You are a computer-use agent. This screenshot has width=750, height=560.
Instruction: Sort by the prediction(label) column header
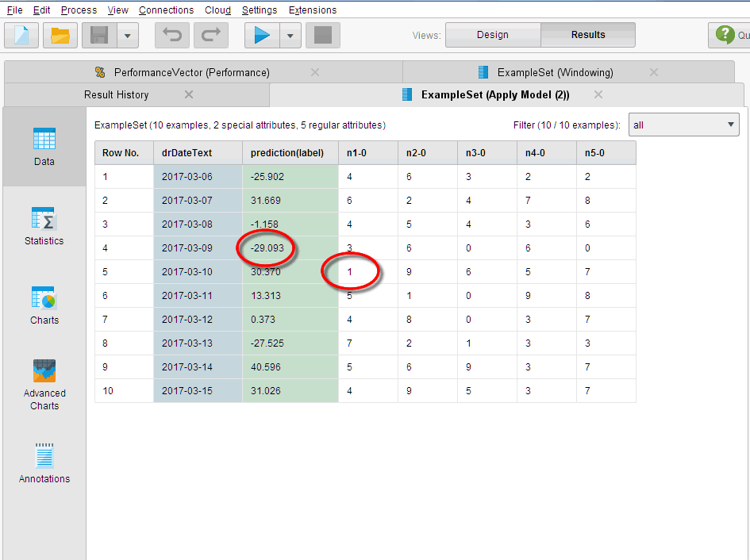pyautogui.click(x=290, y=153)
